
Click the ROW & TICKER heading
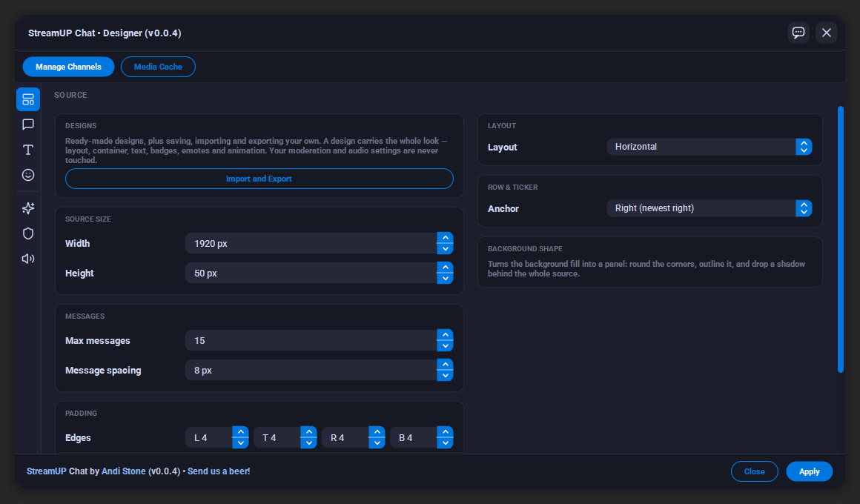click(512, 188)
